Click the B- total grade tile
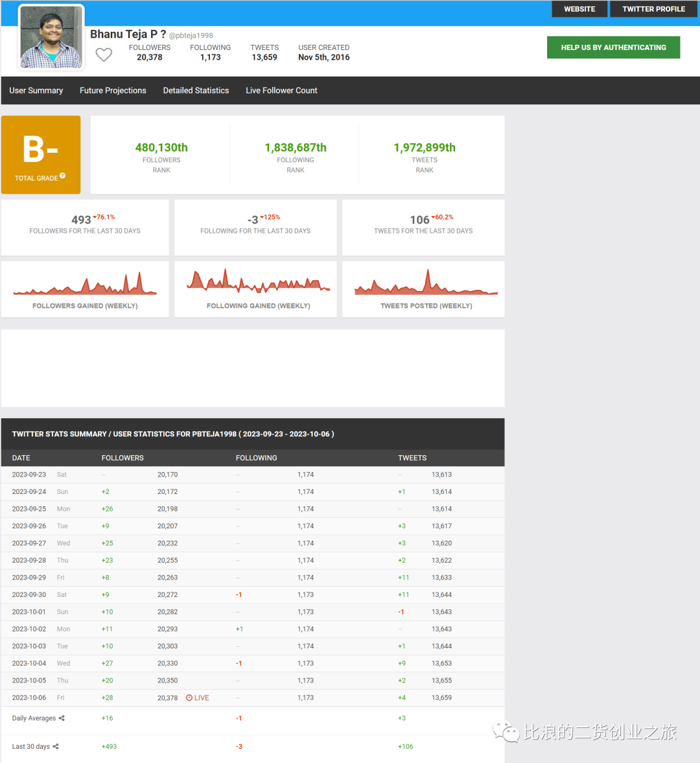The height and width of the screenshot is (763, 700). click(41, 155)
